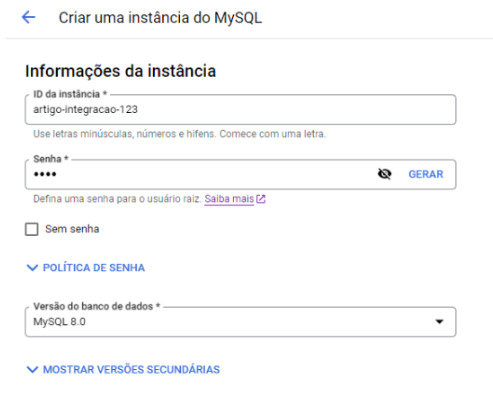Image resolution: width=493 pixels, height=393 pixels.
Task: Toggle password visibility eye icon
Action: pyautogui.click(x=384, y=174)
